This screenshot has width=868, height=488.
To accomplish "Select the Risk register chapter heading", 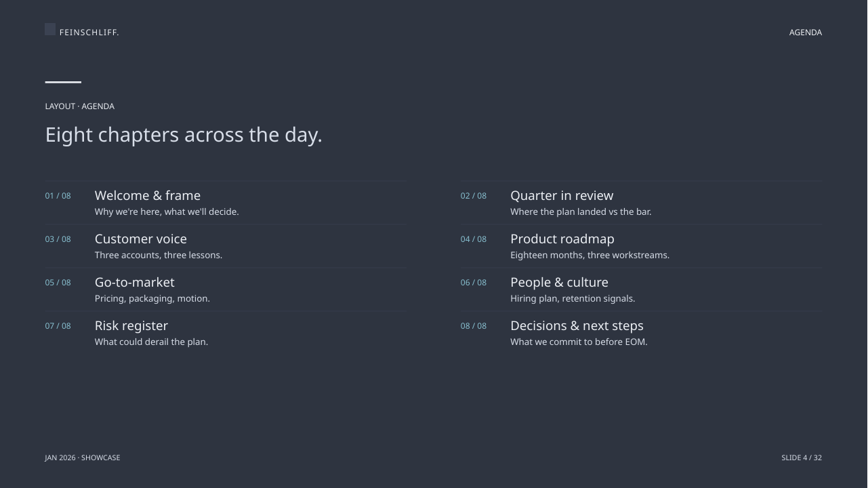I will click(131, 326).
